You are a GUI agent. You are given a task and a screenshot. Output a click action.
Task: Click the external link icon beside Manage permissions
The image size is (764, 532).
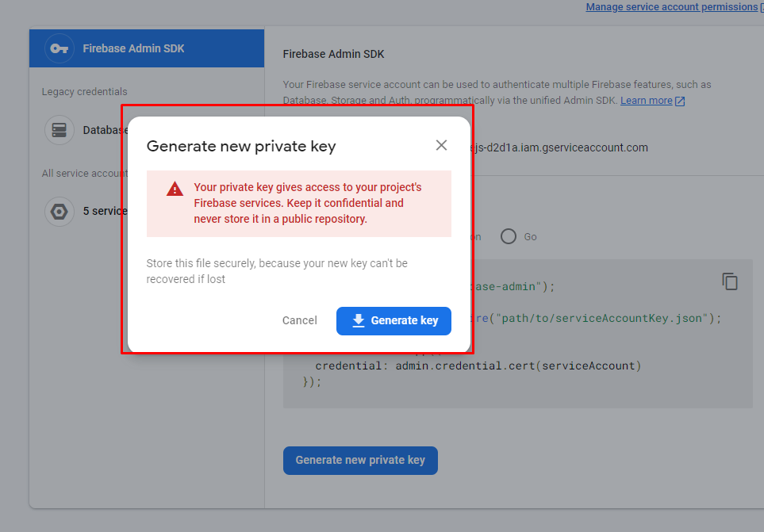(x=760, y=6)
